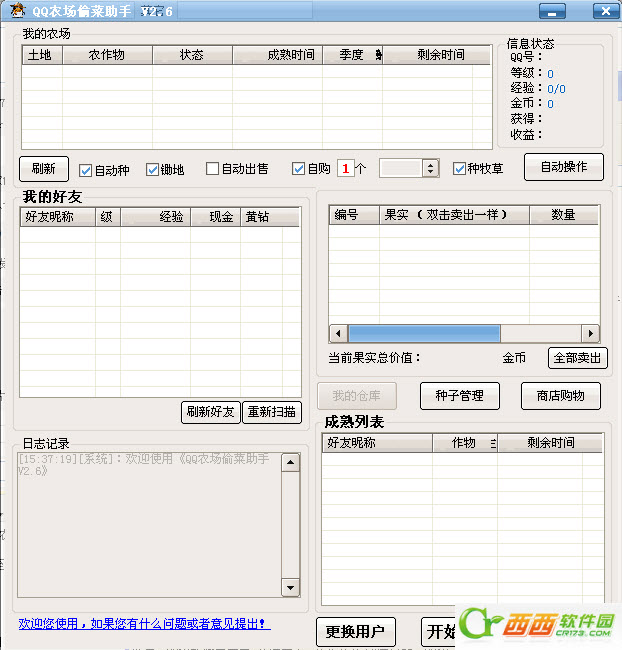Click the 经验 value 0/0
The width and height of the screenshot is (622, 650).
pos(556,89)
